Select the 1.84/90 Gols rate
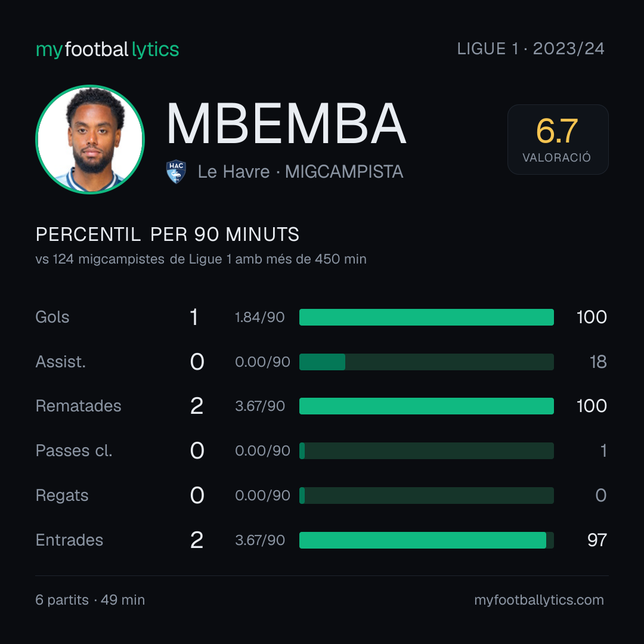Viewport: 644px width, 644px height. click(x=259, y=317)
